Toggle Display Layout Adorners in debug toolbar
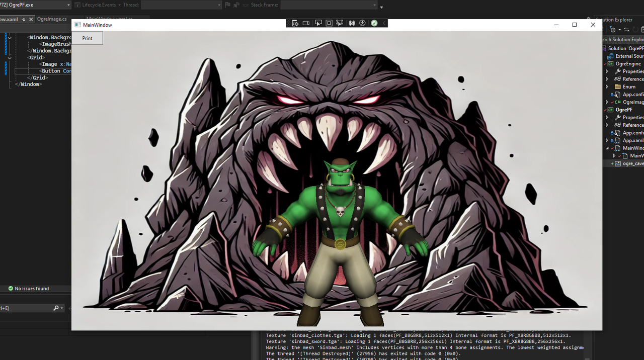The height and width of the screenshot is (360, 644). pos(329,23)
